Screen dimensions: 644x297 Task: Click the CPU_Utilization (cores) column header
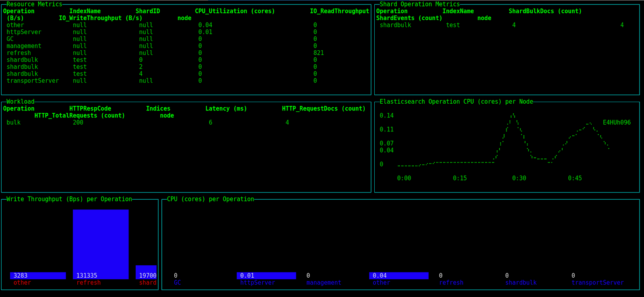[235, 11]
